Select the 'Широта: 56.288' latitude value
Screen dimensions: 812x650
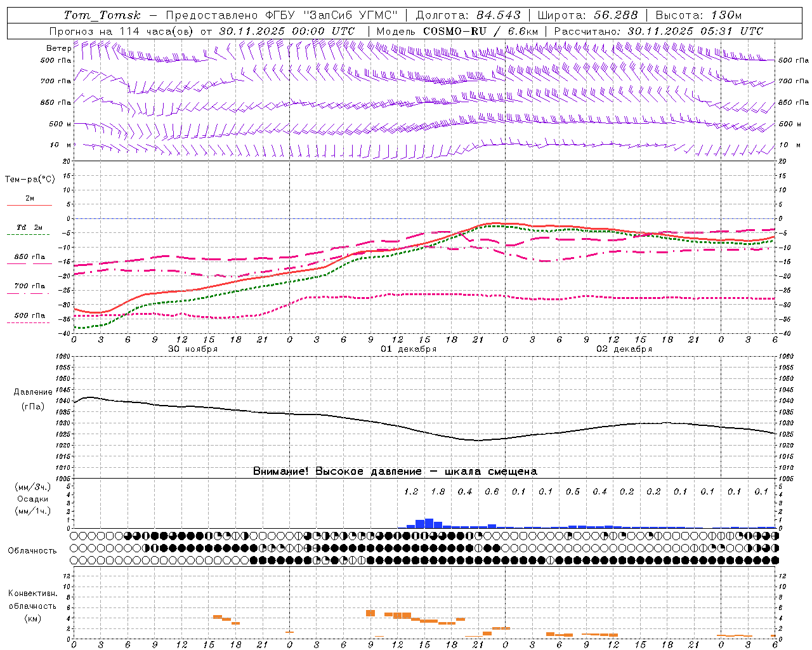[587, 15]
